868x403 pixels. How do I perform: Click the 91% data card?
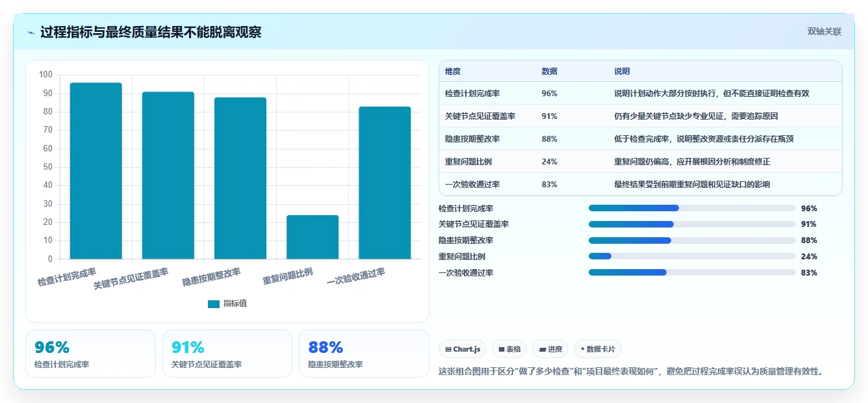click(x=227, y=354)
